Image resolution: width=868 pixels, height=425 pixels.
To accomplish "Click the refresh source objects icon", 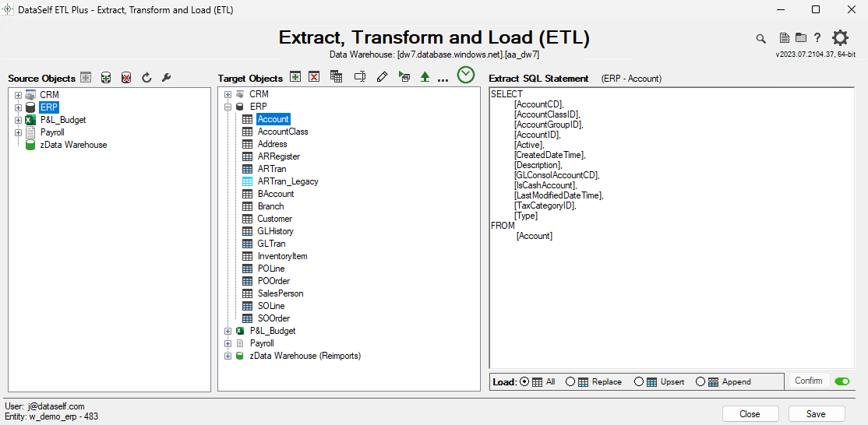I will point(146,78).
